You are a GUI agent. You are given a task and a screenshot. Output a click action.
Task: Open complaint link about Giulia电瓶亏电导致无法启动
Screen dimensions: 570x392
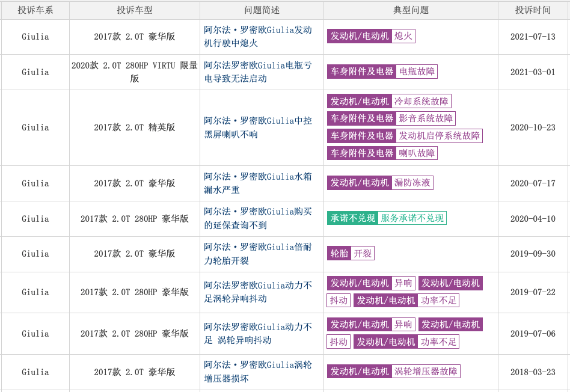click(x=258, y=72)
